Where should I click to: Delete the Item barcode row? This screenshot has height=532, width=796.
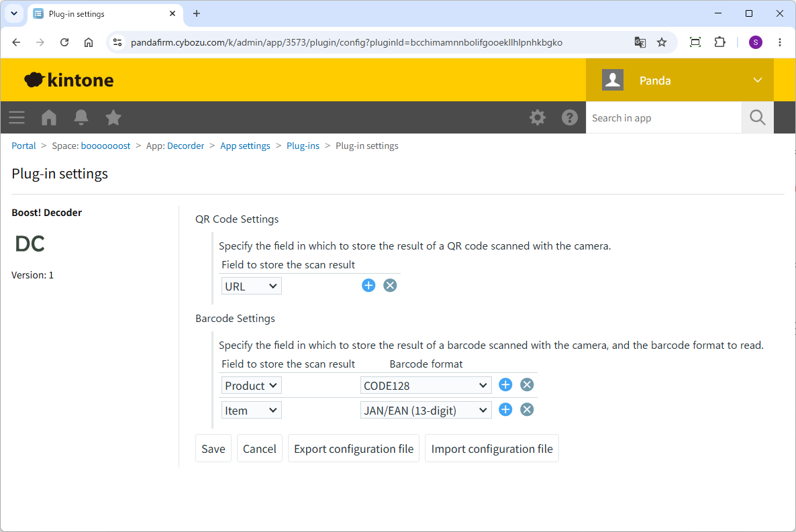pos(527,410)
